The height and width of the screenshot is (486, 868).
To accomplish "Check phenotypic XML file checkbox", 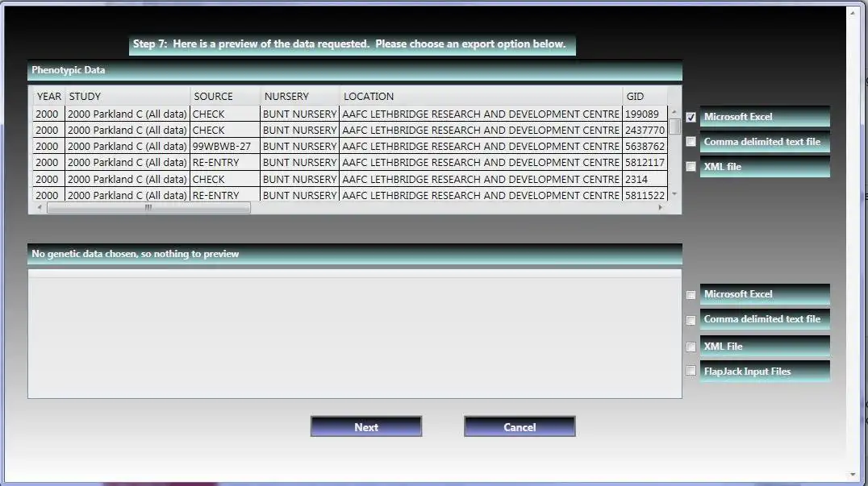I will 691,166.
